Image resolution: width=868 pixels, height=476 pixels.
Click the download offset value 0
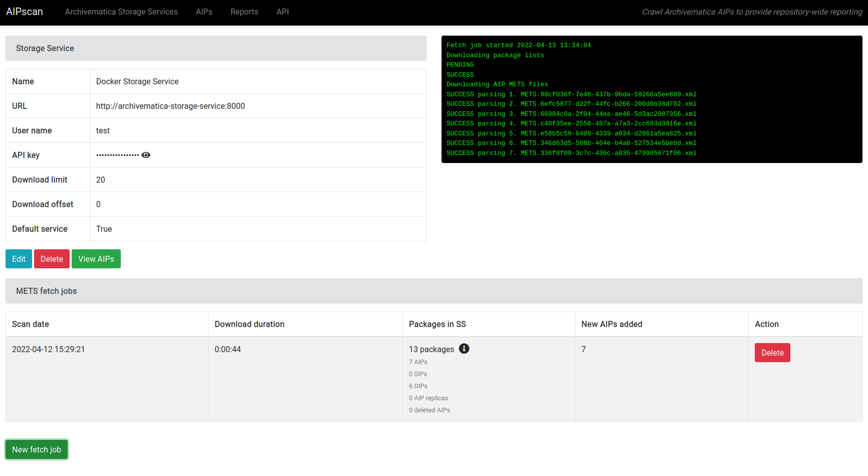coord(98,204)
